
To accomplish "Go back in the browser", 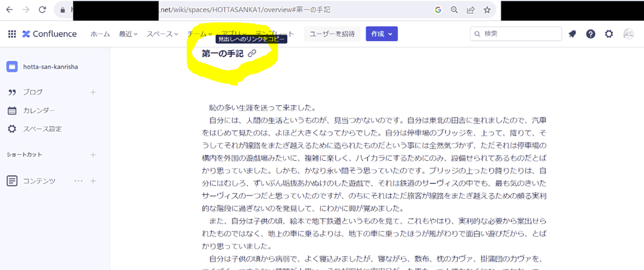I will coord(9,10).
